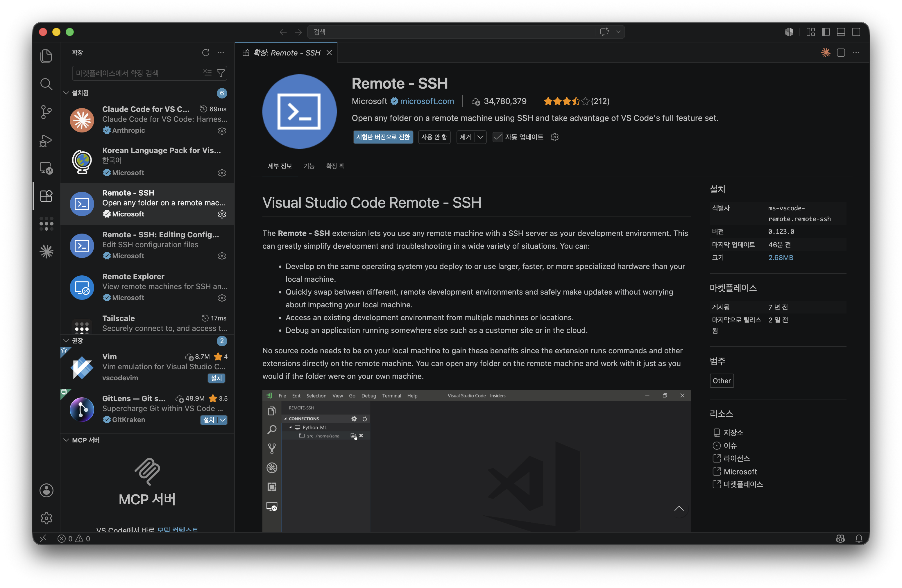Open the uninstall button dropdown arrow

pyautogui.click(x=480, y=137)
